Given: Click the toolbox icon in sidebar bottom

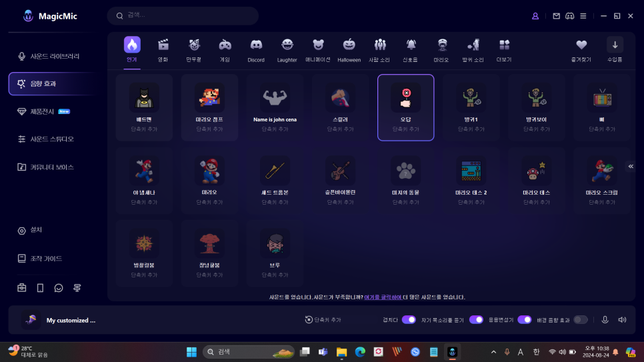Looking at the screenshot, I should point(22,287).
